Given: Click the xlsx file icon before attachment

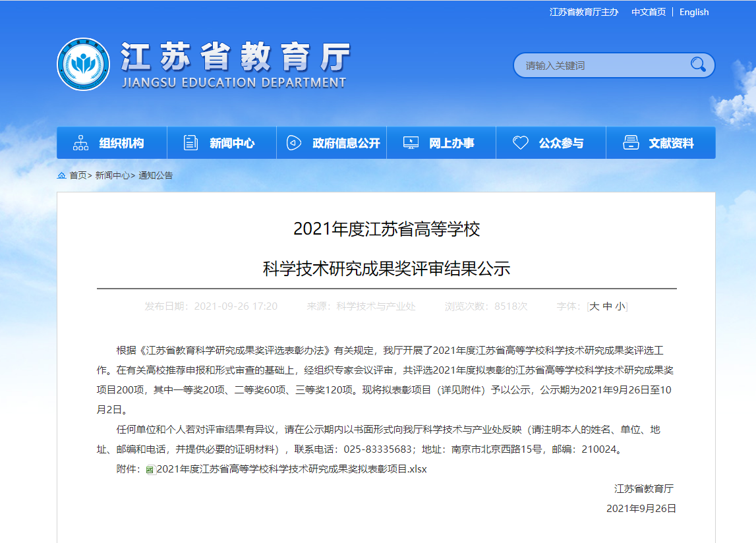Looking at the screenshot, I should 150,470.
